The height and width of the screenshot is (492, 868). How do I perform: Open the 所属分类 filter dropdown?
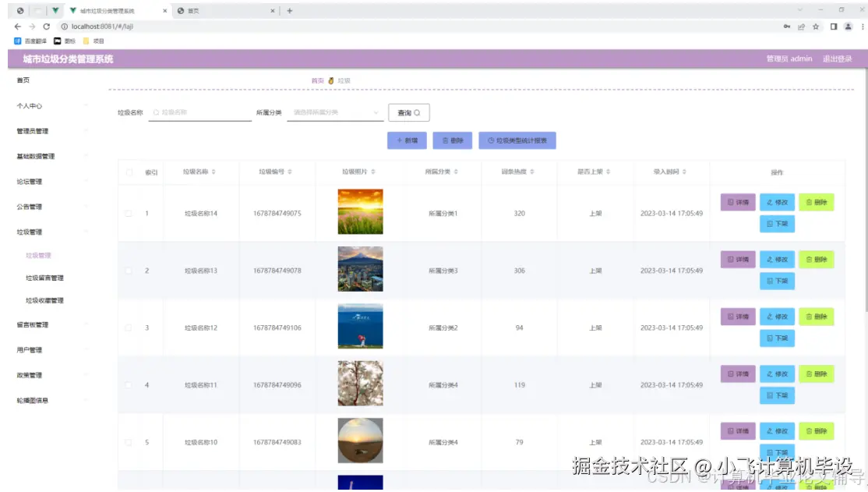pyautogui.click(x=335, y=112)
